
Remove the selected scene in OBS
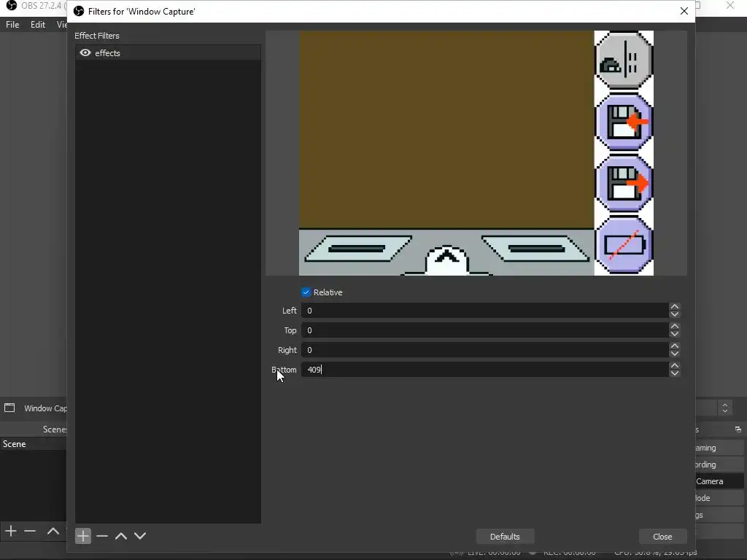pyautogui.click(x=30, y=531)
